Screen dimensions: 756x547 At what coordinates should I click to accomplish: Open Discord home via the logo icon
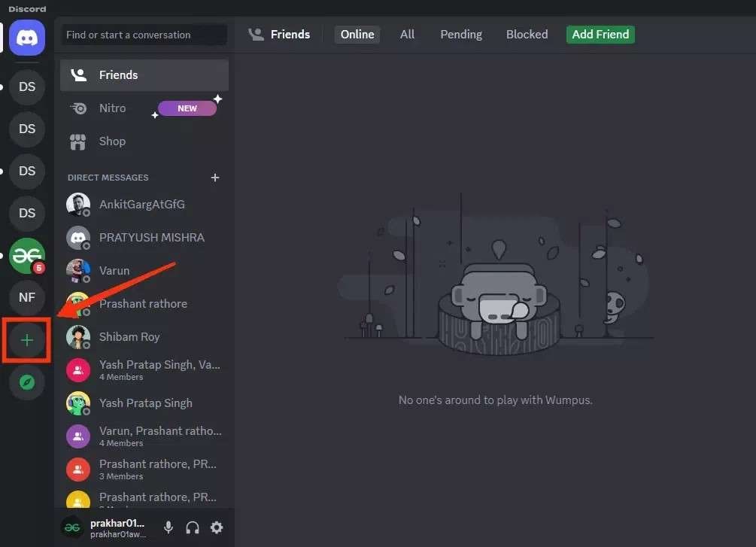(27, 38)
